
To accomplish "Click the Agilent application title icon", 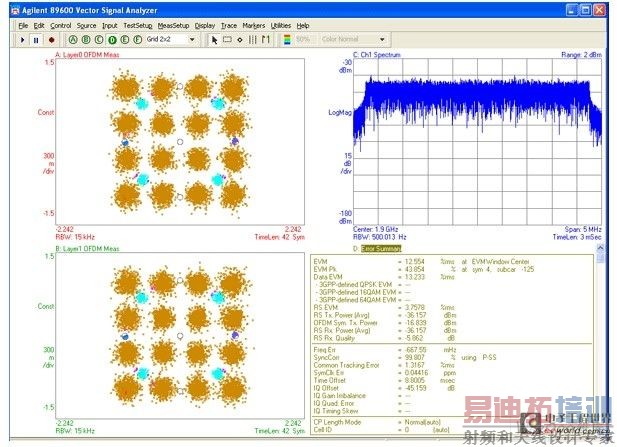I will (15, 11).
